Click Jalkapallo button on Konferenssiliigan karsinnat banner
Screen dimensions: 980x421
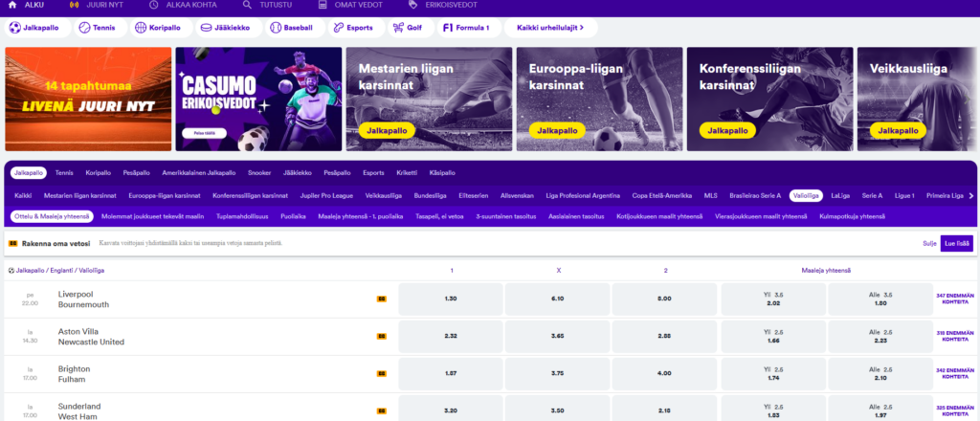pyautogui.click(x=727, y=130)
